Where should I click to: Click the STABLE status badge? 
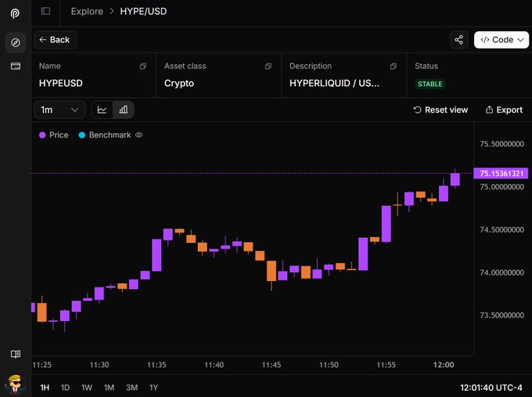(430, 84)
